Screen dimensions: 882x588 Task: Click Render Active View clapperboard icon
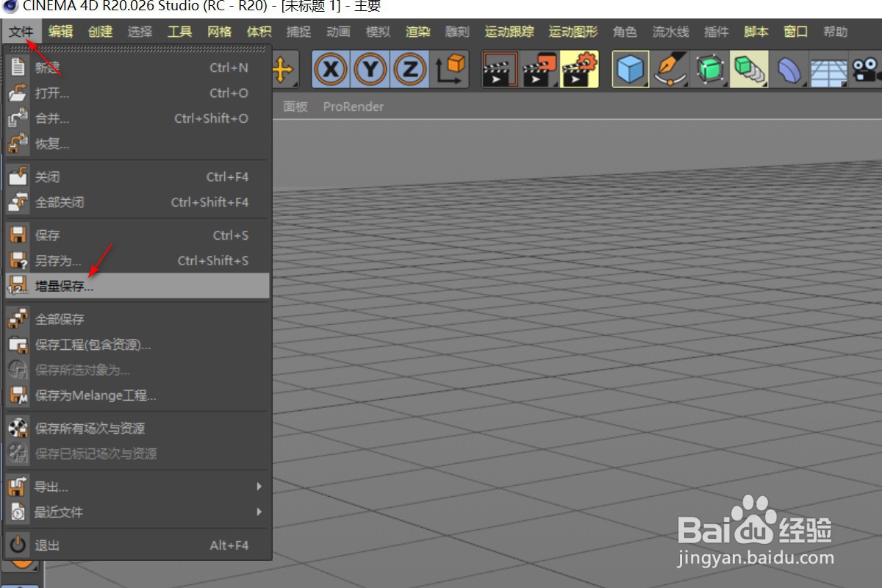pos(500,70)
